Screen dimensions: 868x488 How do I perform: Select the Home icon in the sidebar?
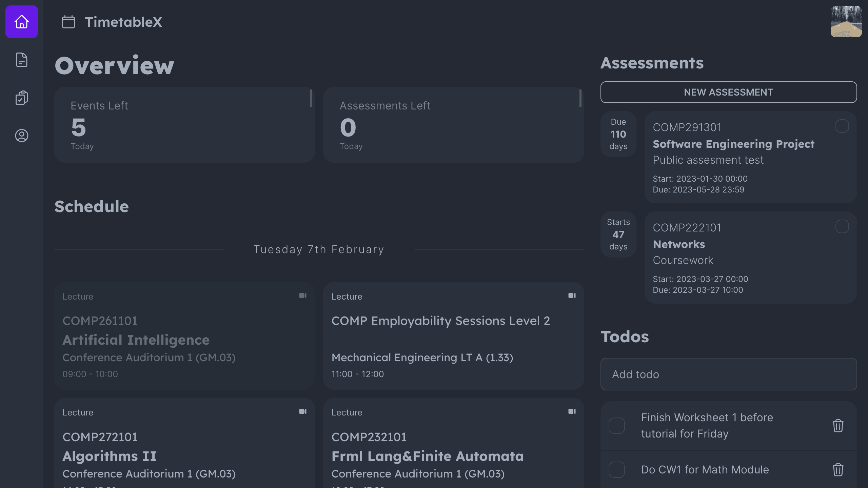click(x=21, y=21)
